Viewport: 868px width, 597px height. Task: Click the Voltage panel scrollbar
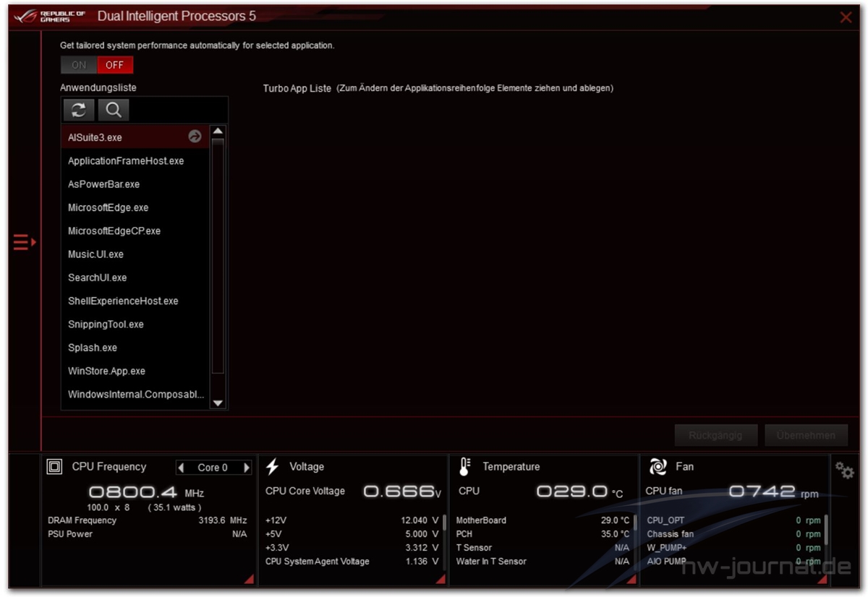[444, 523]
